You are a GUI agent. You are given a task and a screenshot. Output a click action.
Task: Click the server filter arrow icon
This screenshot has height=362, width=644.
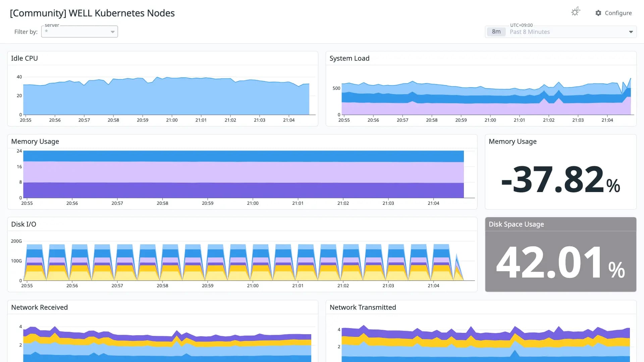(x=113, y=32)
